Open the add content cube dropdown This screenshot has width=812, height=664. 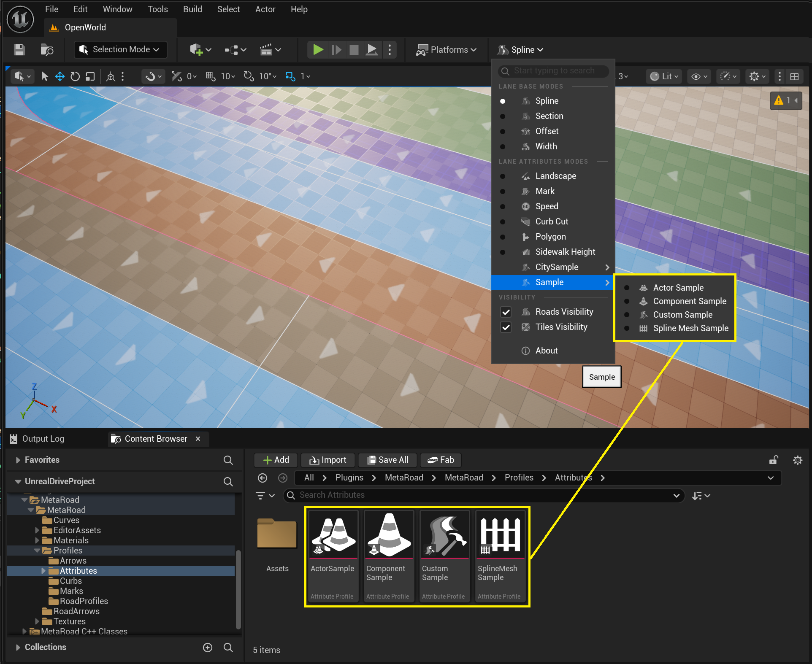(x=200, y=50)
